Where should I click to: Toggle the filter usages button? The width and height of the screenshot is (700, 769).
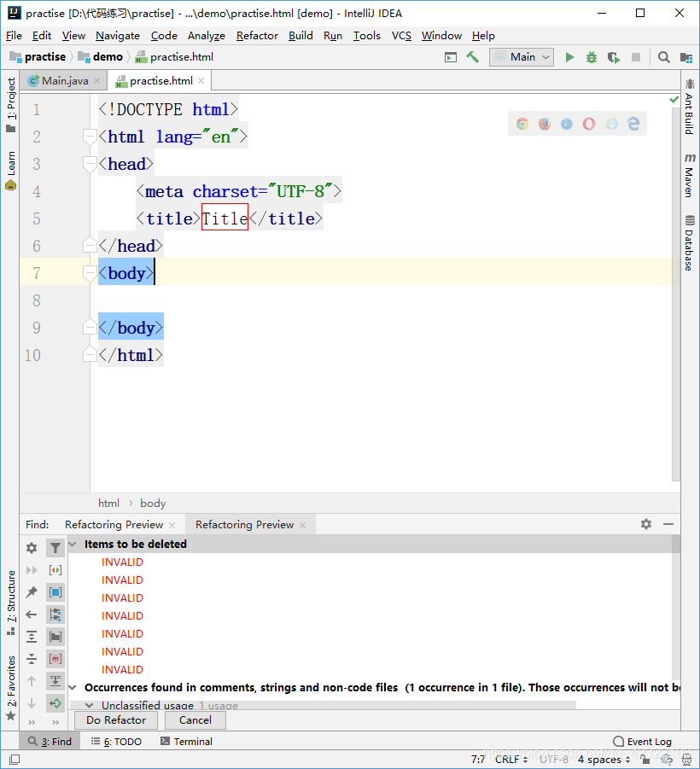tap(55, 548)
